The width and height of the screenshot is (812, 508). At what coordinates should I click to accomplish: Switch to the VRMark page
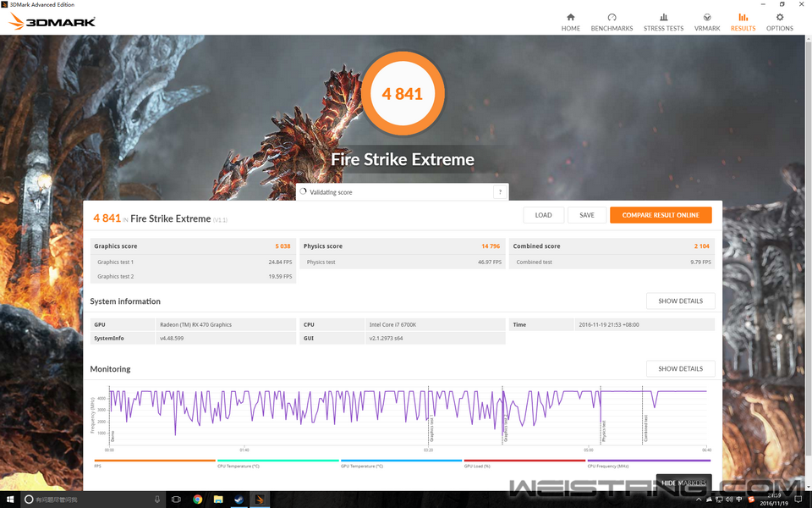click(707, 22)
